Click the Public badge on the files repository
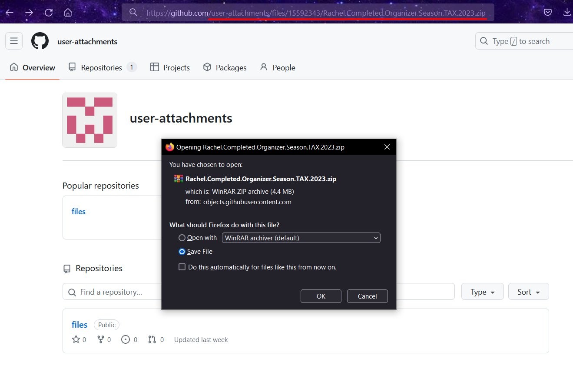The height and width of the screenshot is (392, 573). 107,325
